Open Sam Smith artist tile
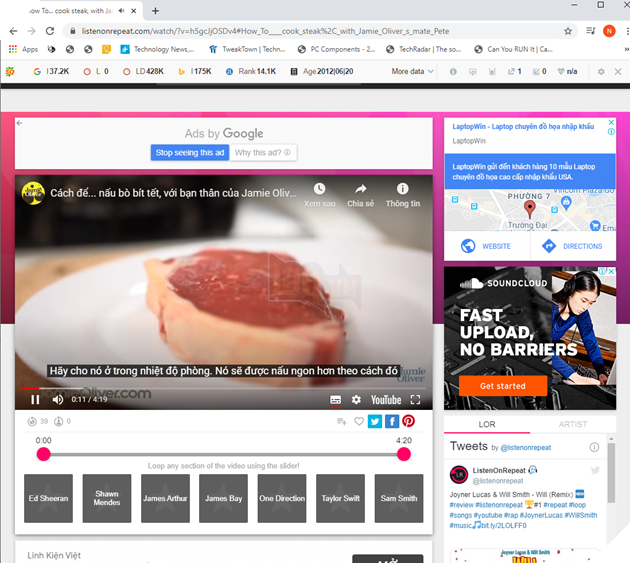 [399, 498]
